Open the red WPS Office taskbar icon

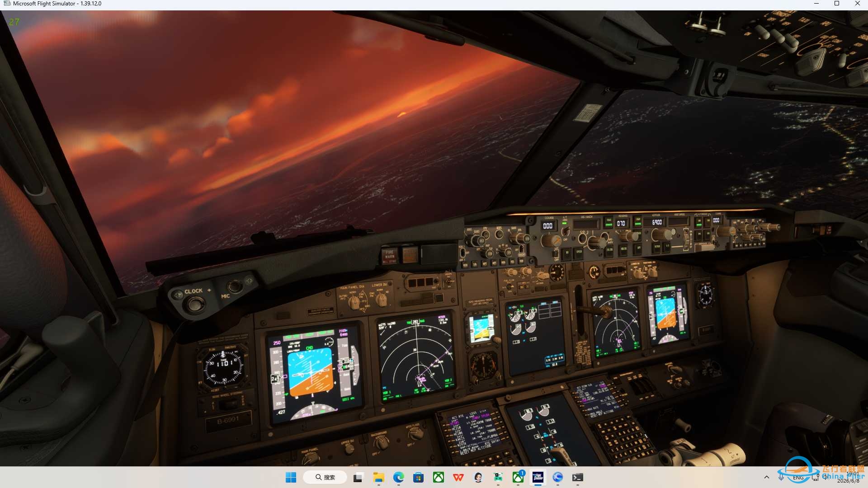pos(458,477)
